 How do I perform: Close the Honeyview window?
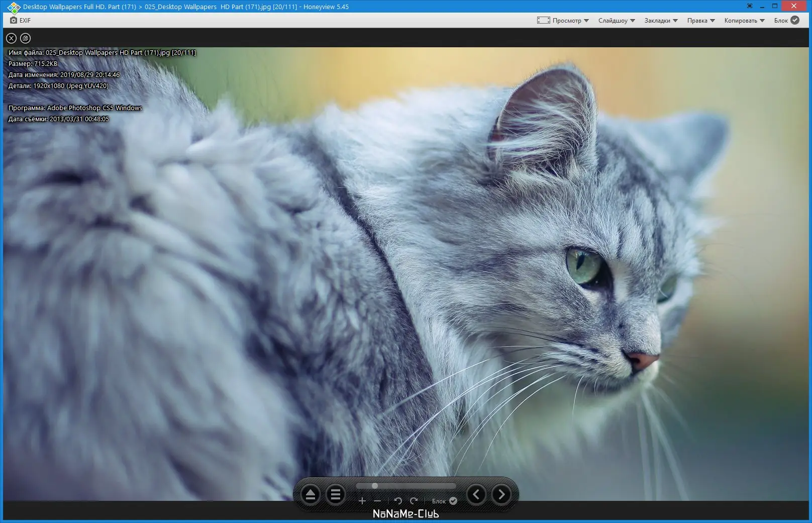coord(794,6)
